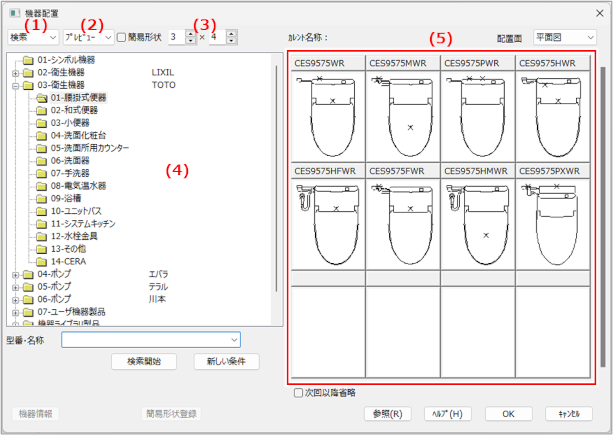Toggle the 次回以降省略 checkbox
Viewport: 613px width, 435px height.
coord(298,393)
